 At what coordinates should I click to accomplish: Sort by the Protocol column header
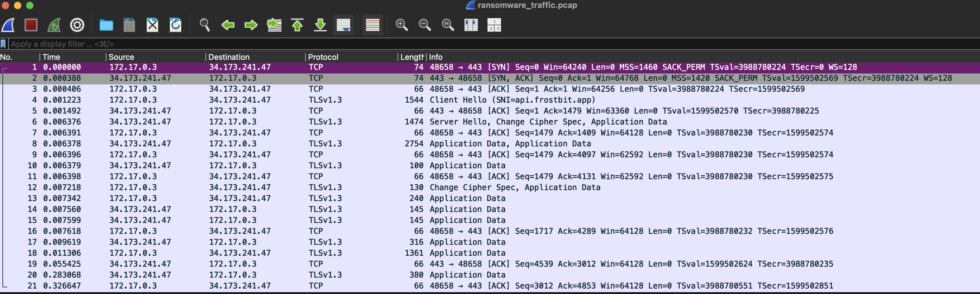click(x=351, y=57)
